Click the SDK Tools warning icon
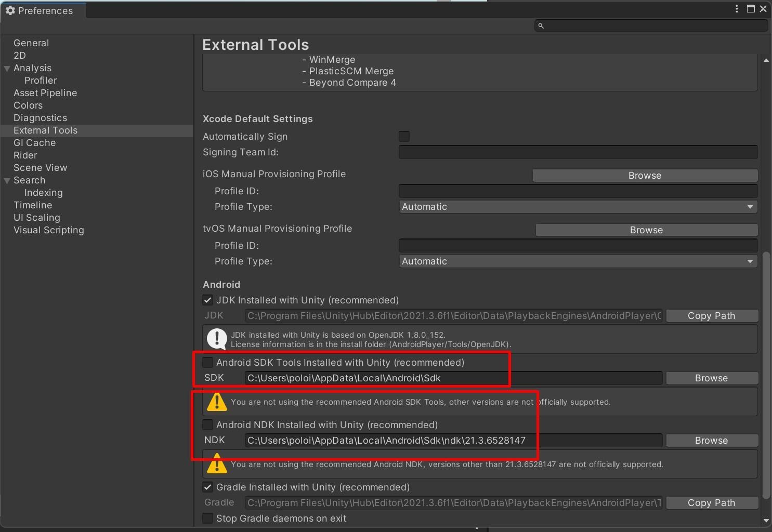Viewport: 772px width, 532px height. click(x=217, y=401)
